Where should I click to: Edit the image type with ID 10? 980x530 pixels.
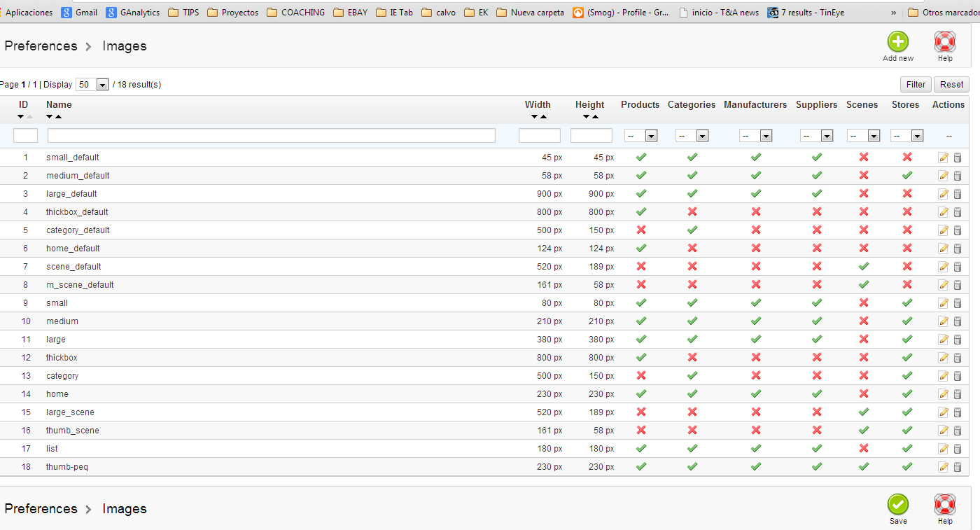tap(944, 321)
